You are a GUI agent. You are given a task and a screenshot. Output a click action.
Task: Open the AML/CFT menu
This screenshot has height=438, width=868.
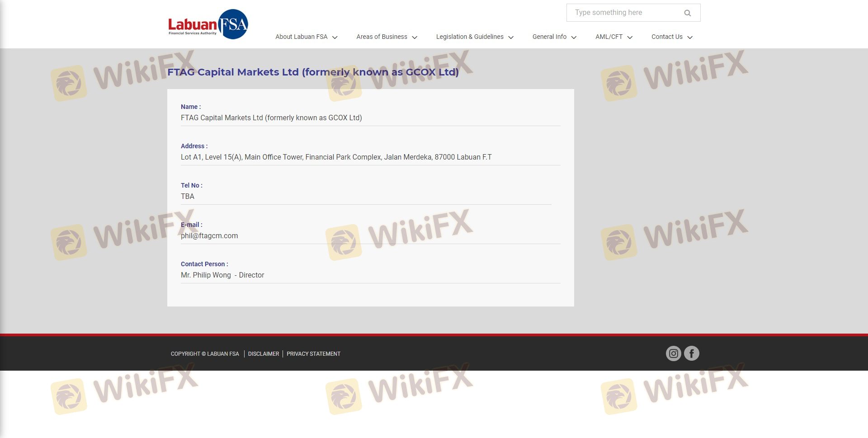609,37
